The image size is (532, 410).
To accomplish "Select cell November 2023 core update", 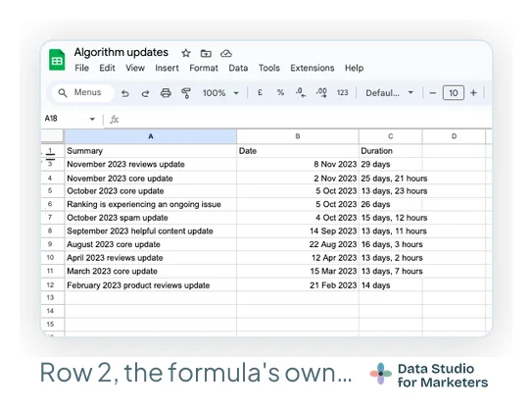I will coord(150,178).
